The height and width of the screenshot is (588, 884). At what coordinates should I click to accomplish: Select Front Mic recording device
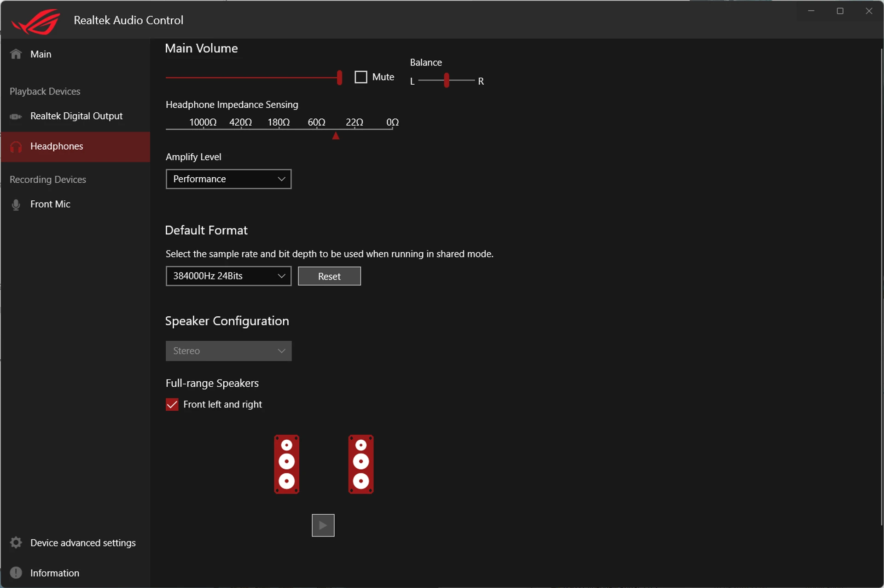coord(75,204)
